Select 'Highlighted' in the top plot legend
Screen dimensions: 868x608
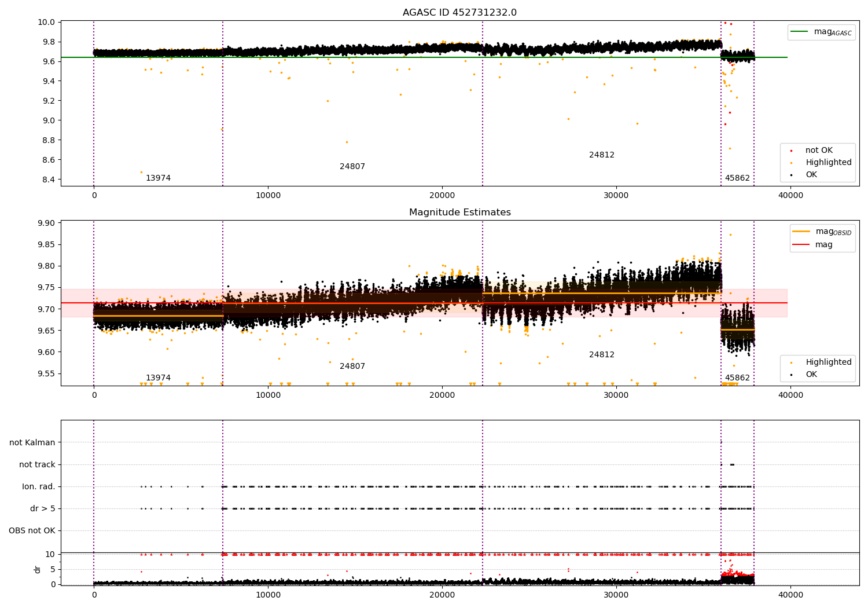point(829,162)
